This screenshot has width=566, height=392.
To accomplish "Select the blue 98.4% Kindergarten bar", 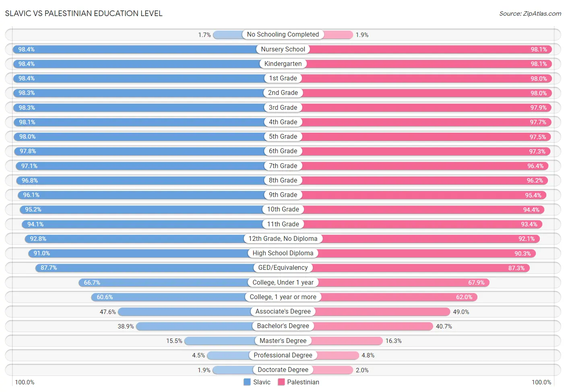I will (148, 64).
